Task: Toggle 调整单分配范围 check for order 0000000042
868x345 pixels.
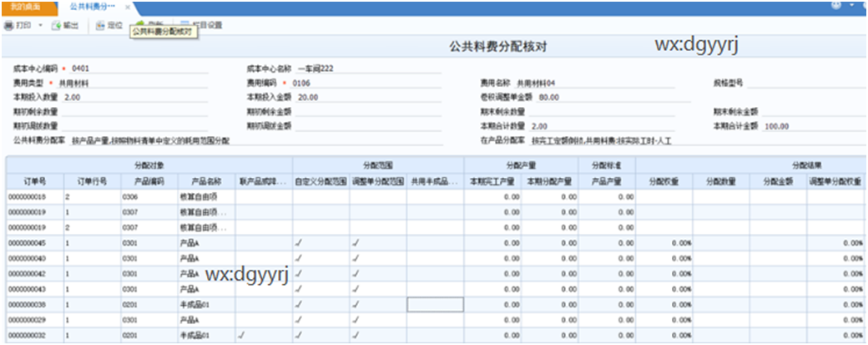Action: (356, 273)
